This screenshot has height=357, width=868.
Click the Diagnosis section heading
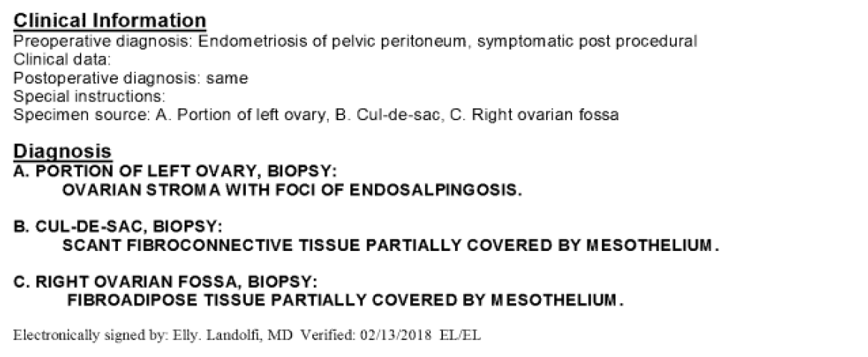[x=63, y=151]
